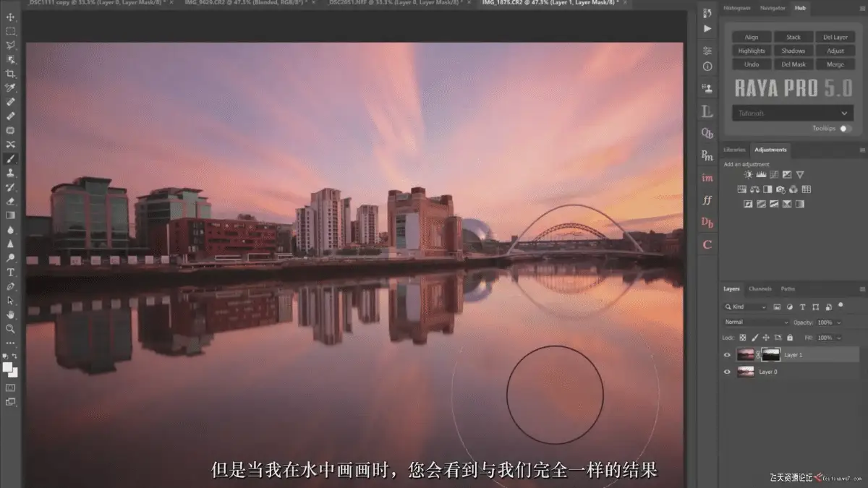Switch to the Paths tab
This screenshot has width=868, height=488.
pyautogui.click(x=788, y=289)
